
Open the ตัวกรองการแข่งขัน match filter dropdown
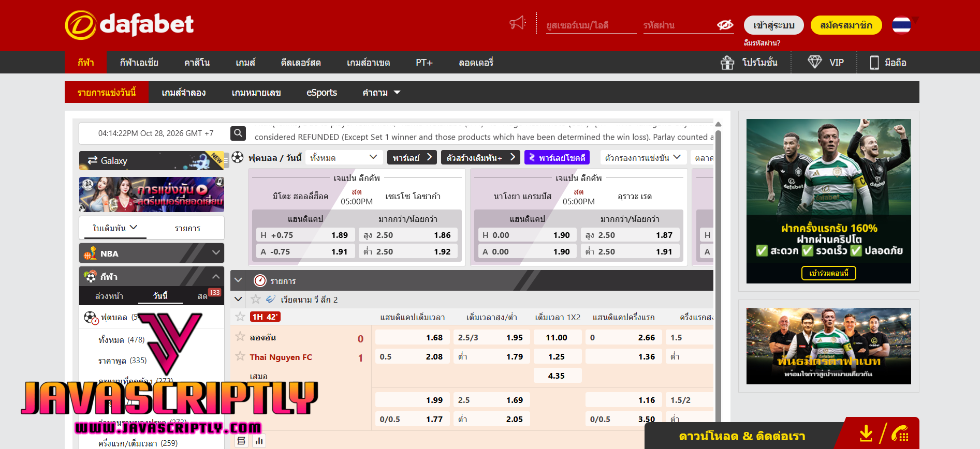tap(643, 157)
